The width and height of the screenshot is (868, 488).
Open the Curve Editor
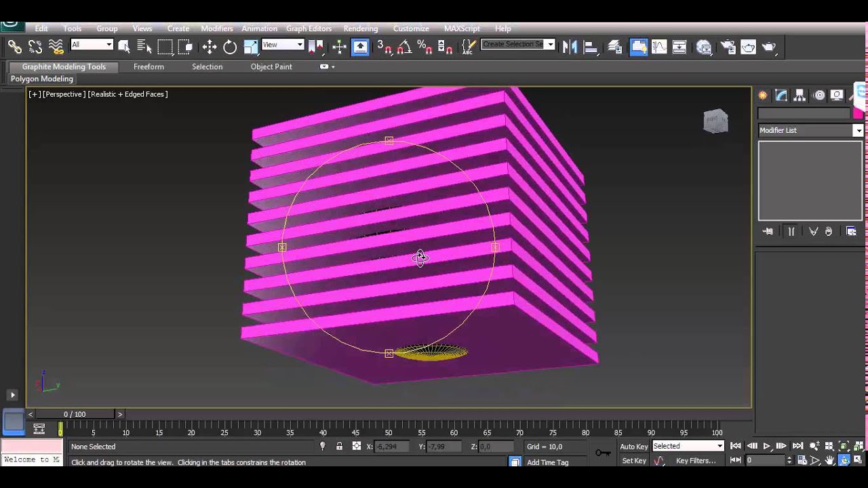click(659, 47)
